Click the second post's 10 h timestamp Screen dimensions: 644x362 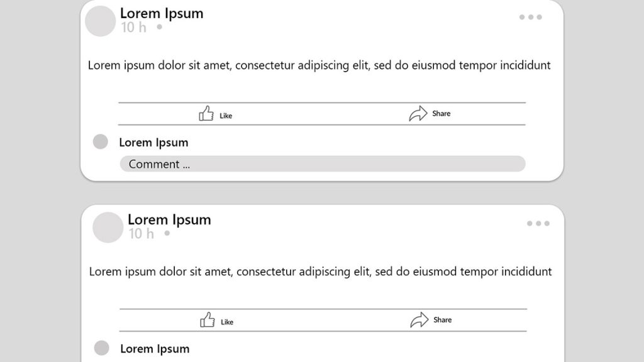point(141,234)
